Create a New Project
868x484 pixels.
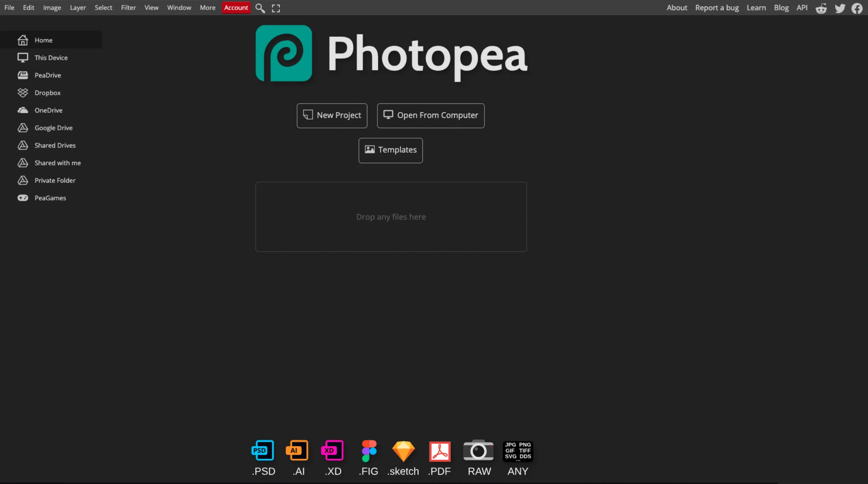point(332,116)
